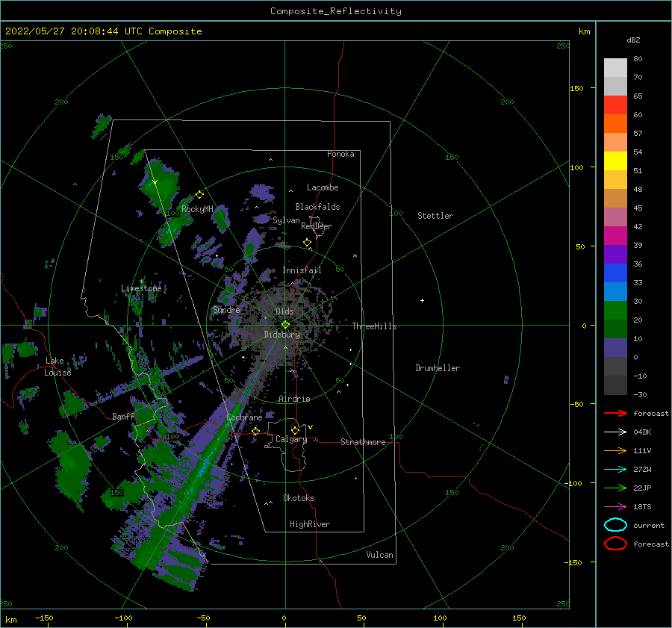Click the red 60-65 dBZ swatch
The image size is (672, 628).
(x=615, y=105)
